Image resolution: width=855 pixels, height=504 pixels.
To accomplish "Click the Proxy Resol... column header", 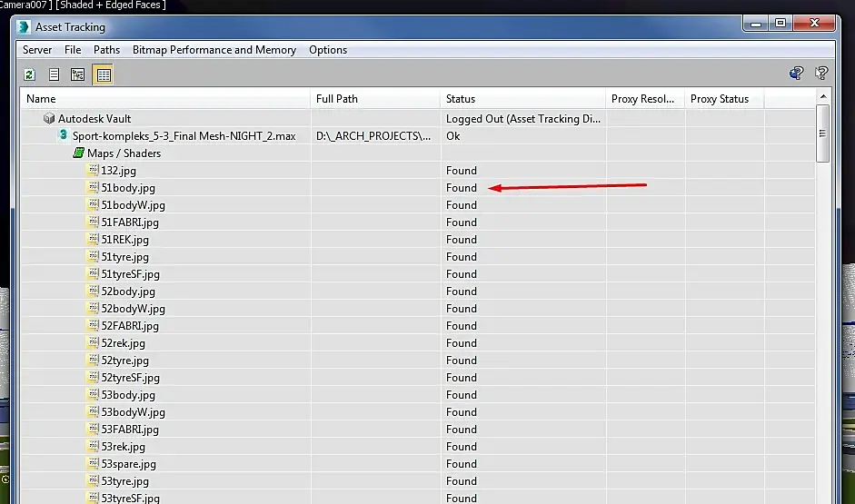I will (x=645, y=99).
